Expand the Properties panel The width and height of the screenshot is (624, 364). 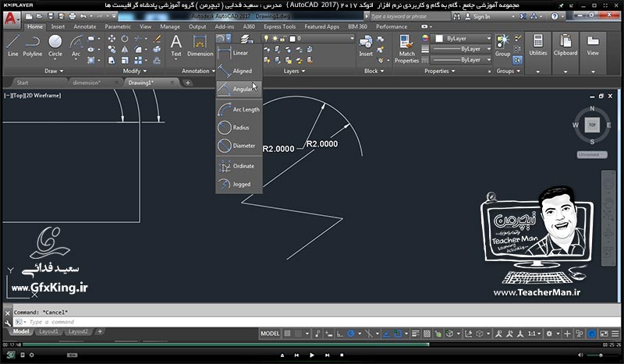pos(439,71)
